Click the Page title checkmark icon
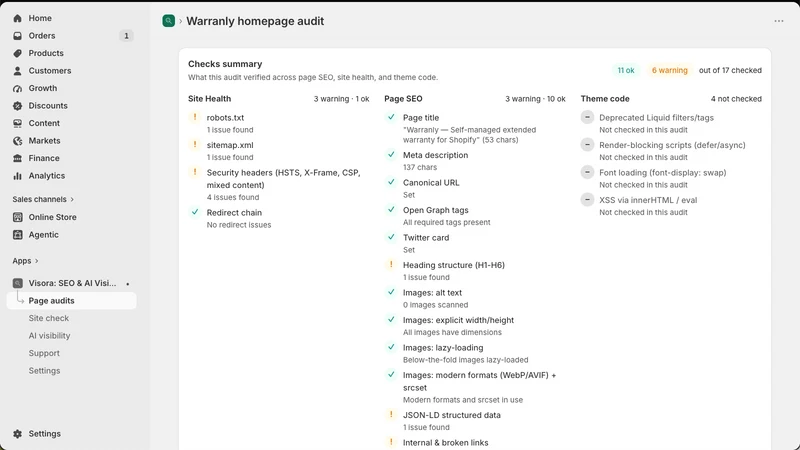Image resolution: width=800 pixels, height=450 pixels. (391, 117)
